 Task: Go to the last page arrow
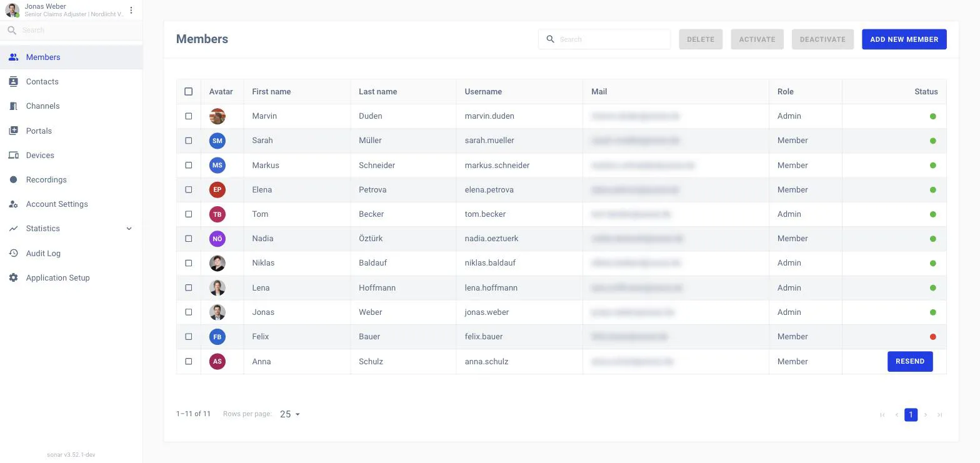pos(939,415)
